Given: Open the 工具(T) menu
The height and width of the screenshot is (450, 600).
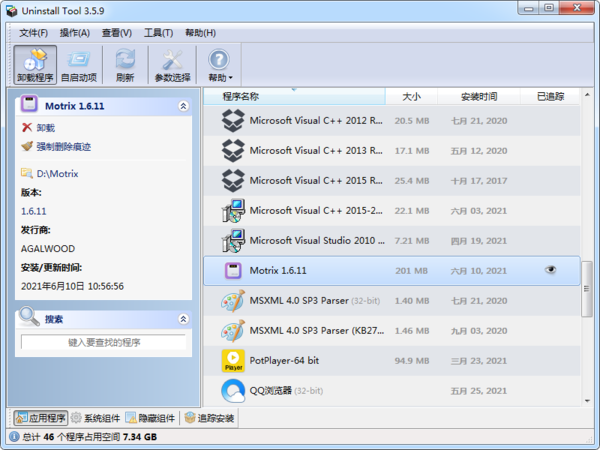Looking at the screenshot, I should point(158,33).
